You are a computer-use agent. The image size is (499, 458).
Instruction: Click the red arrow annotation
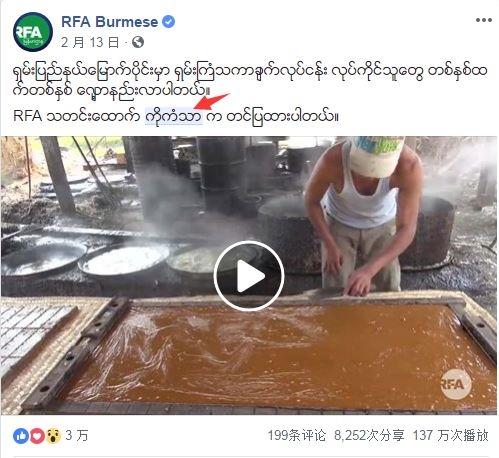point(212,101)
